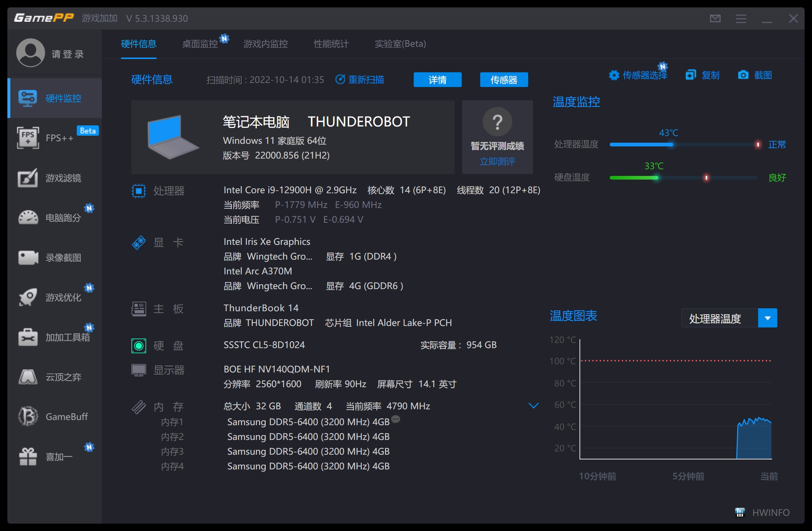Click the laptop computer image
Image resolution: width=812 pixels, height=531 pixels.
click(173, 137)
